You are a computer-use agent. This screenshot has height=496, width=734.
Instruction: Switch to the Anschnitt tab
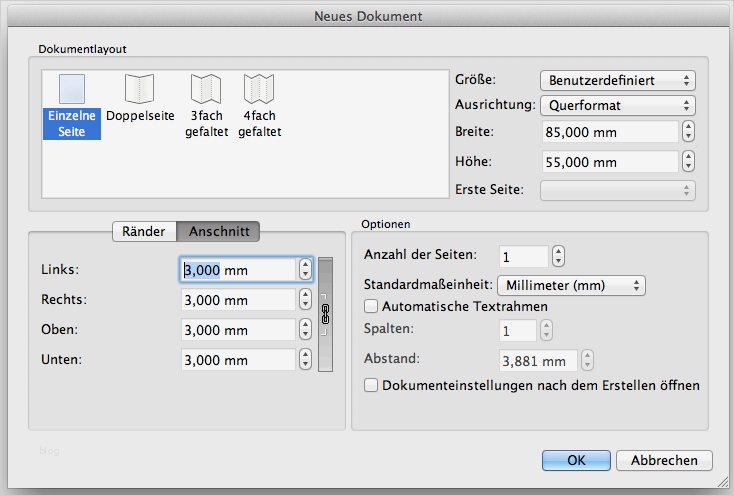[218, 232]
